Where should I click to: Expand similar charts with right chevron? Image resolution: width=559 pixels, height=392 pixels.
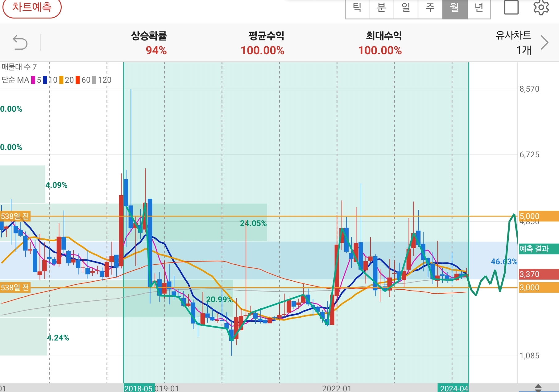[545, 43]
